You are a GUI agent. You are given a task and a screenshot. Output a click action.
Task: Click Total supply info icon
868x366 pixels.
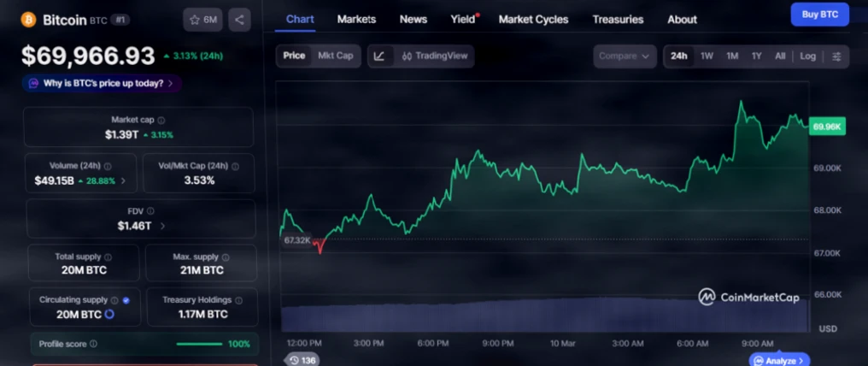pos(108,257)
